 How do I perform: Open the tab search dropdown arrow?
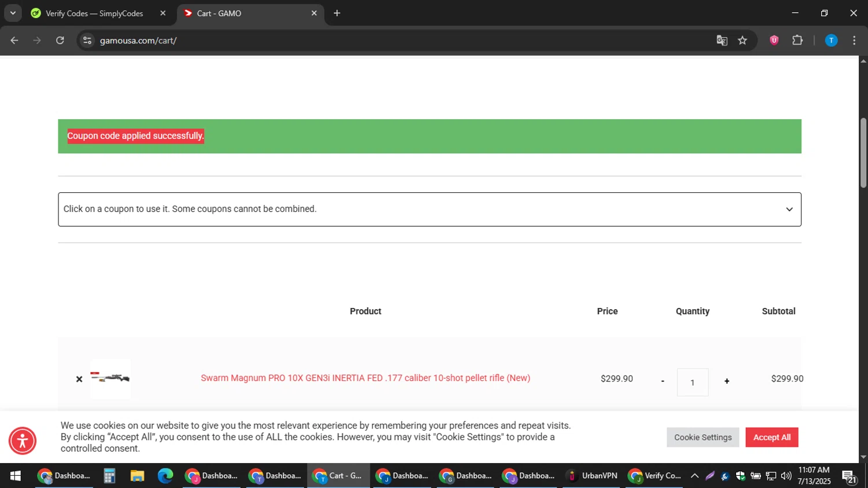click(x=13, y=13)
